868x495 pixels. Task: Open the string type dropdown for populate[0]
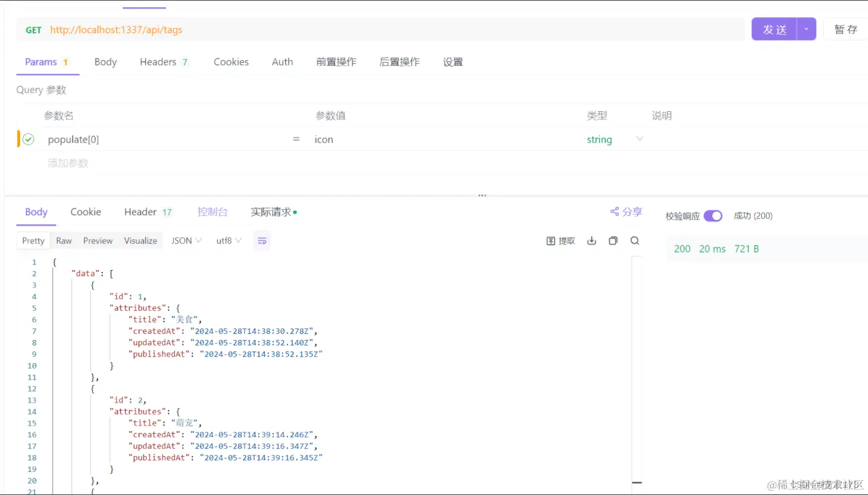[639, 139]
